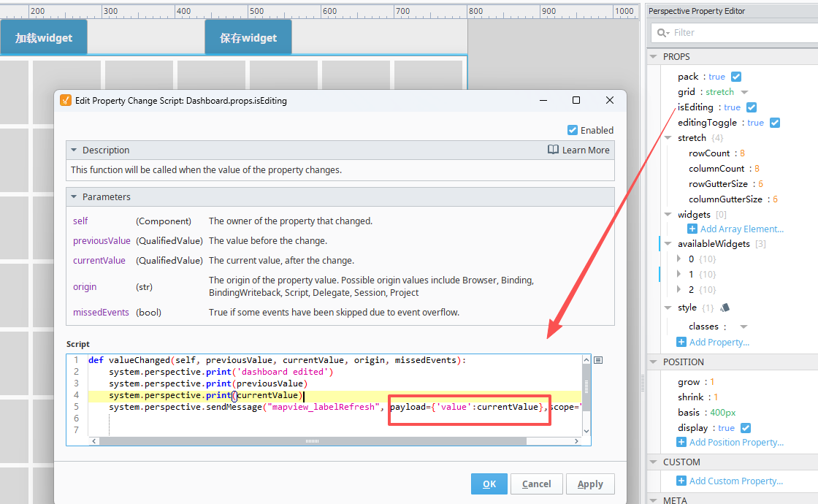Click the Filter search magnifier icon
The height and width of the screenshot is (504, 818).
click(x=663, y=33)
